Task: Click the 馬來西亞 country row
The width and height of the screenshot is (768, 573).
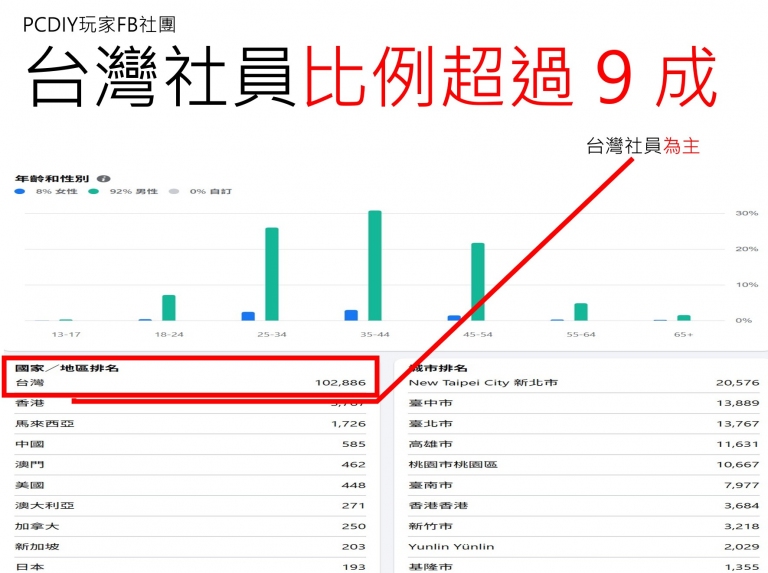Action: coord(190,424)
